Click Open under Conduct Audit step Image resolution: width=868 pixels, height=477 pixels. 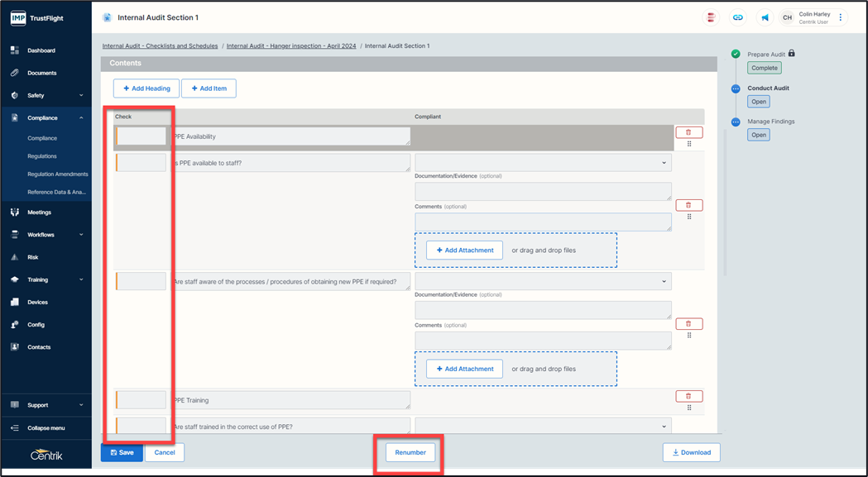point(758,102)
